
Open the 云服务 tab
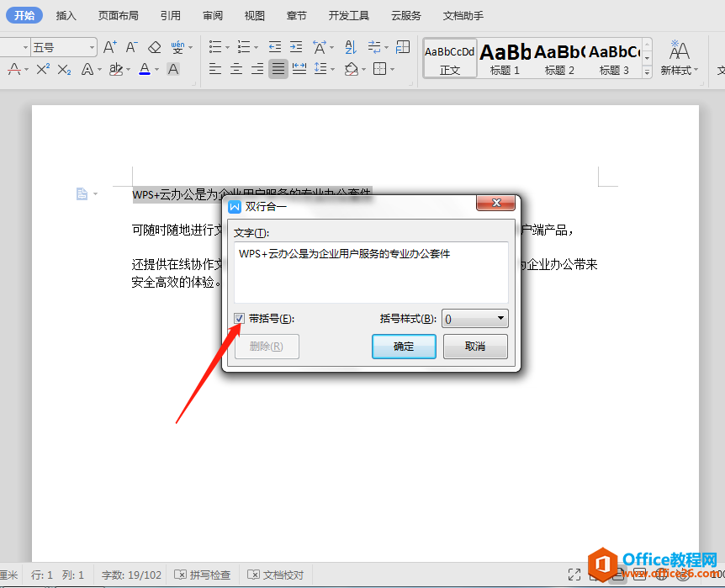coord(406,16)
